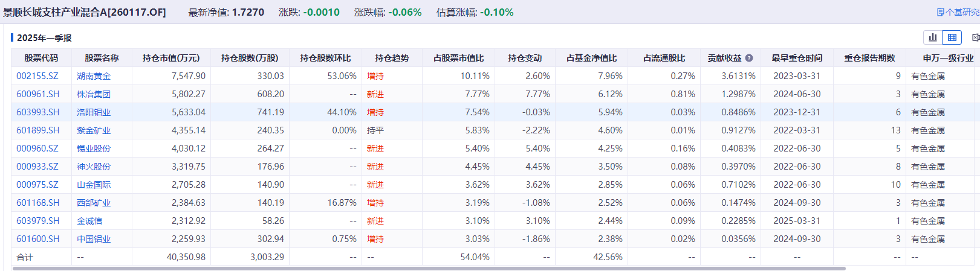The height and width of the screenshot is (271, 980).
Task: Click 金诚信 stock name link
Action: pyautogui.click(x=89, y=221)
